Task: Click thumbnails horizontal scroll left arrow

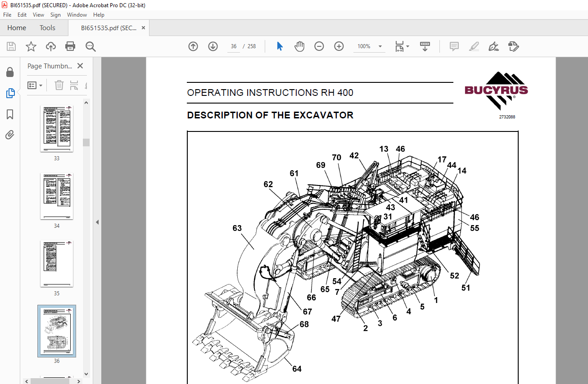Action: (x=27, y=381)
